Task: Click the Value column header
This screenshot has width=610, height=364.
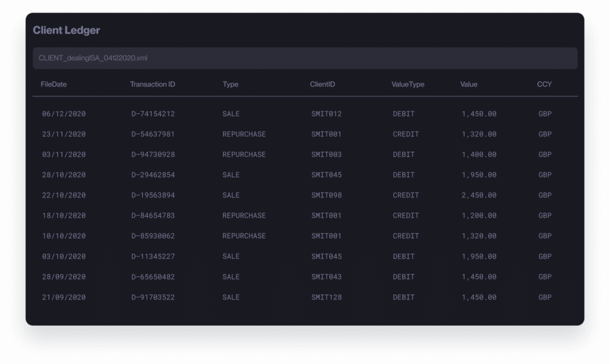Action: click(x=469, y=85)
